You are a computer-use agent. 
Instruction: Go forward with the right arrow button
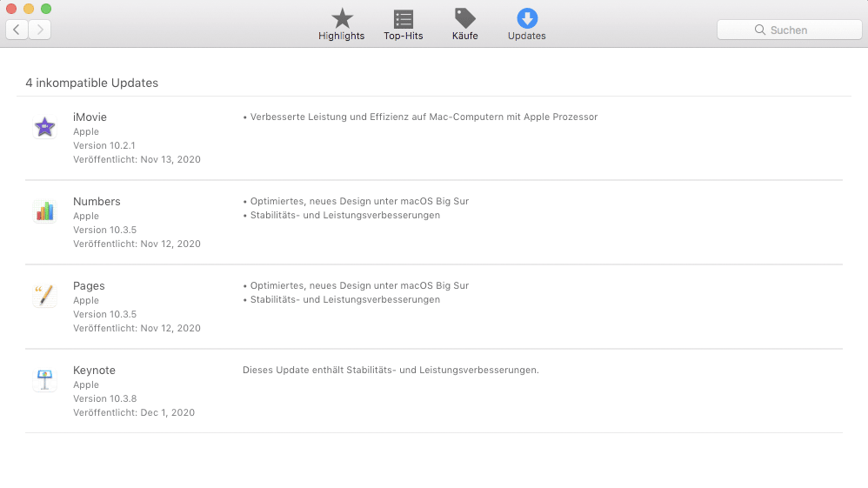[40, 30]
